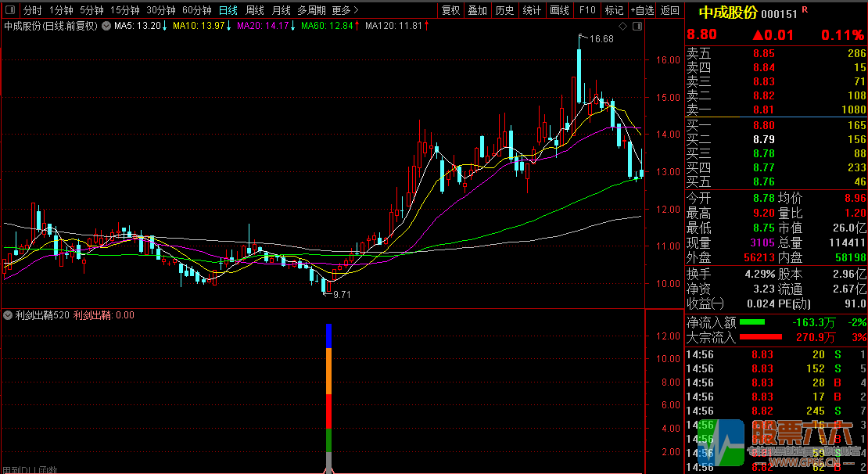This screenshot has width=868, height=474.
Task: Add the stock via +自选 button
Action: pyautogui.click(x=641, y=10)
